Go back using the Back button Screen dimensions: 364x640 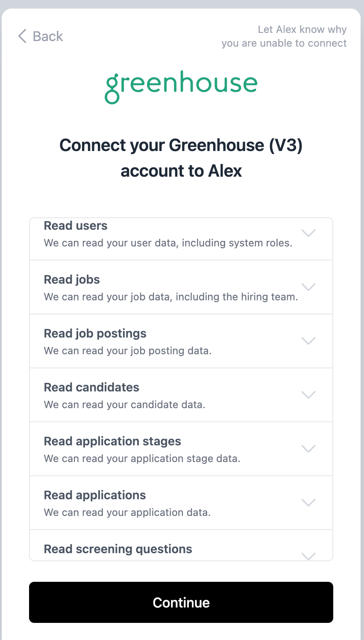click(41, 36)
